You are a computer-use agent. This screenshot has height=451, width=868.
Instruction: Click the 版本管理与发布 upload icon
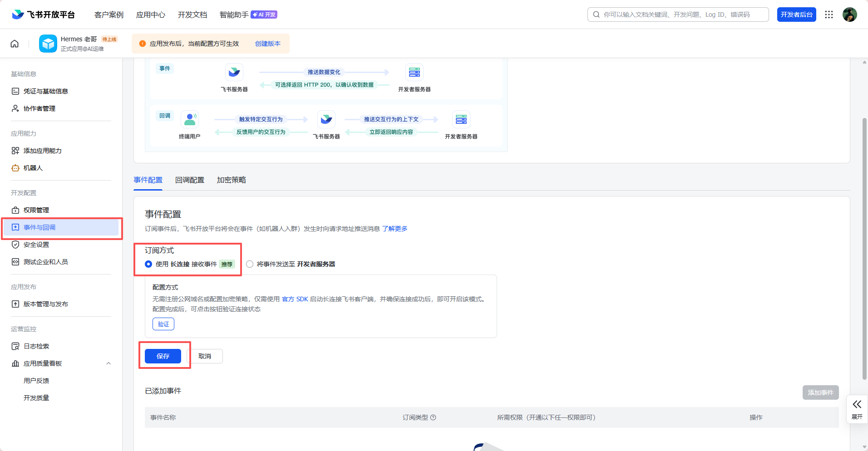15,304
